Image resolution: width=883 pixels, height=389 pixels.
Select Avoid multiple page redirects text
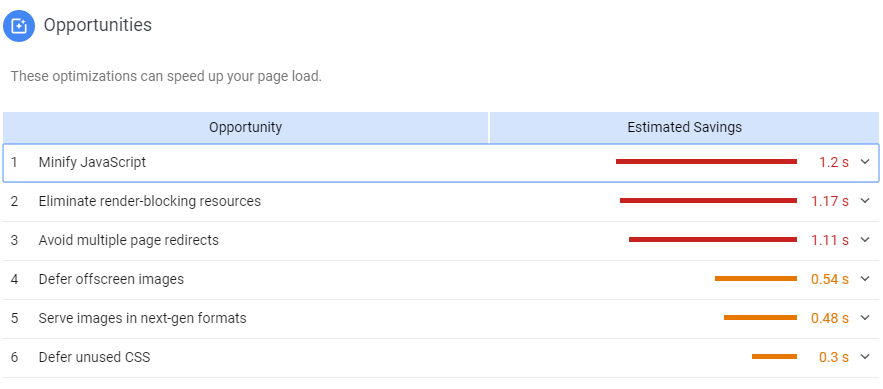(x=128, y=240)
